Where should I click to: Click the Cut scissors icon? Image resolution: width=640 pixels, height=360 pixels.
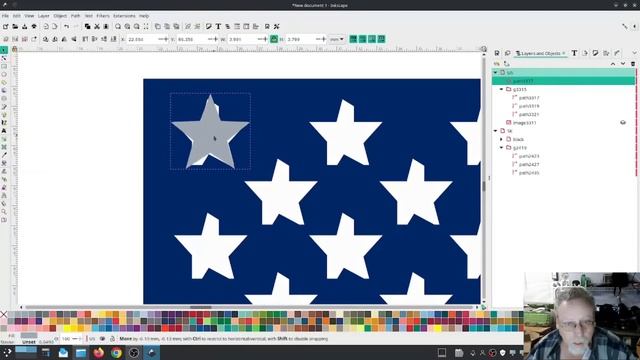point(97,27)
